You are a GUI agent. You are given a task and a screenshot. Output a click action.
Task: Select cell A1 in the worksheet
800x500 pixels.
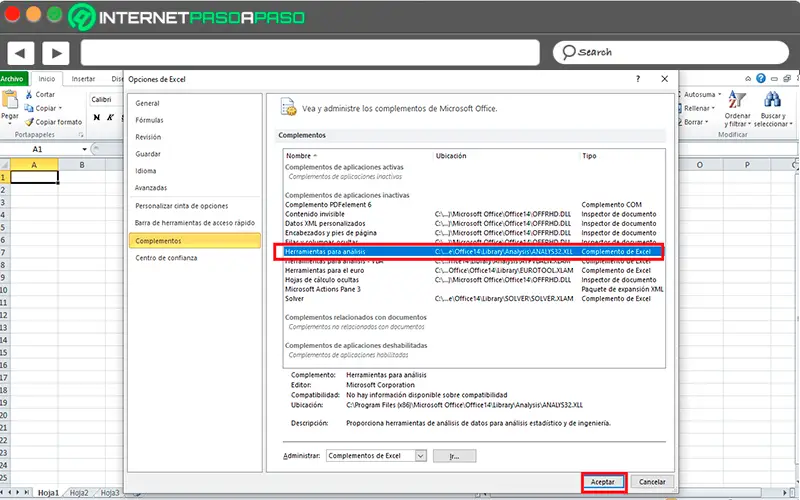click(x=34, y=177)
